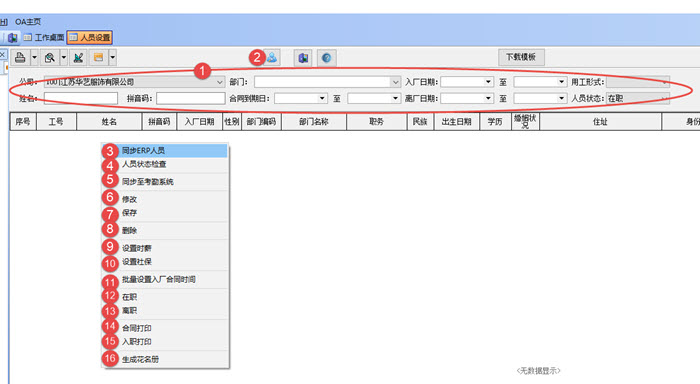This screenshot has height=384, width=700.
Task: Click into the 拼音码 input field
Action: (x=191, y=98)
